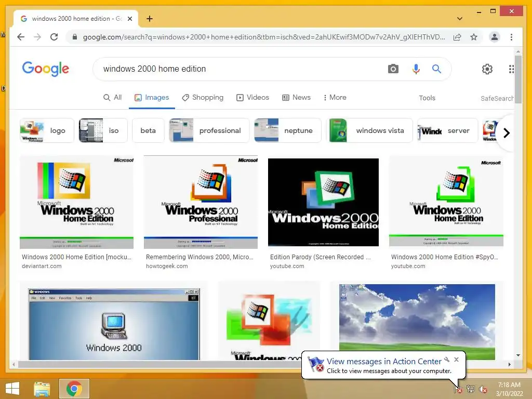The image size is (532, 399).
Task: Click the Action Center flag tray icon
Action: coord(458,389)
